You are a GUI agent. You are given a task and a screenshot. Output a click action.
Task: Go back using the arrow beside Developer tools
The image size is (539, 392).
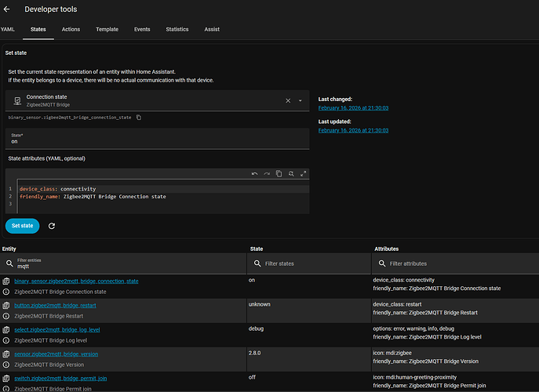pos(6,9)
